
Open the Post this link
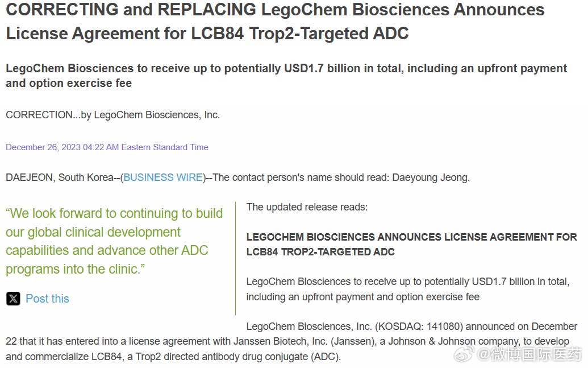click(x=47, y=299)
